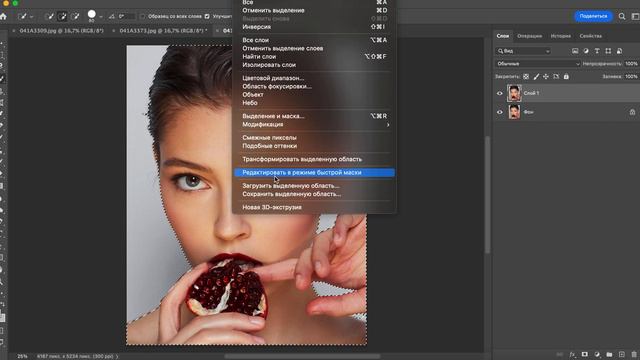Filter layers by shape layer icon
640x360 pixels.
(608, 51)
